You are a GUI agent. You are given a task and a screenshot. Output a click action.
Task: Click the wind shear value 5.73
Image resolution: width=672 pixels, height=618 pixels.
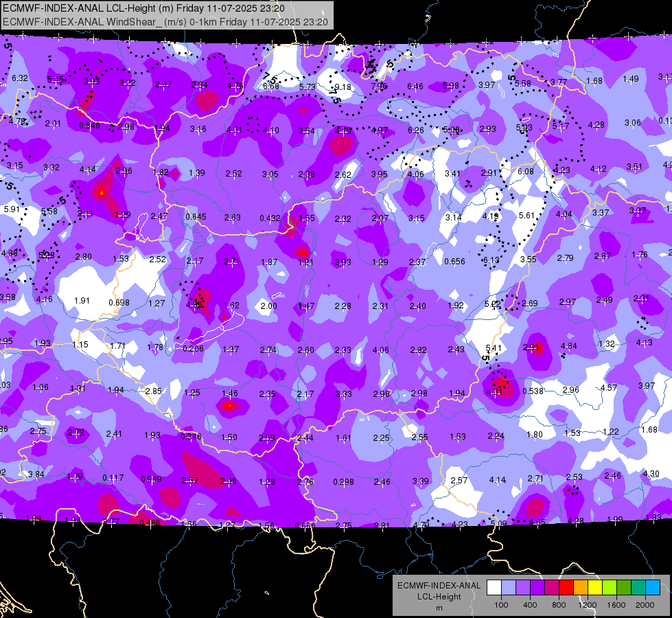[x=308, y=87]
